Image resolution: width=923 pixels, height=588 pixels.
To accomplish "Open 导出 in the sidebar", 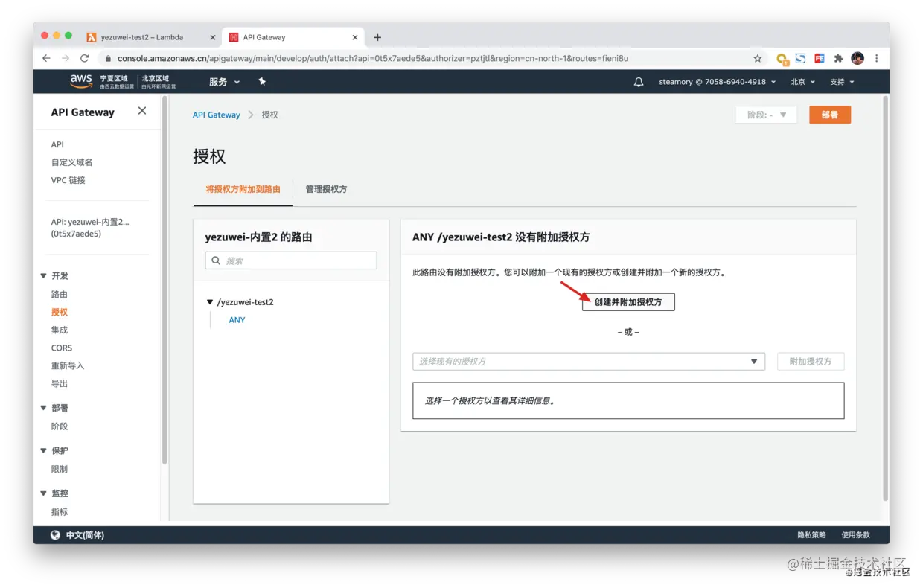I will (x=60, y=384).
